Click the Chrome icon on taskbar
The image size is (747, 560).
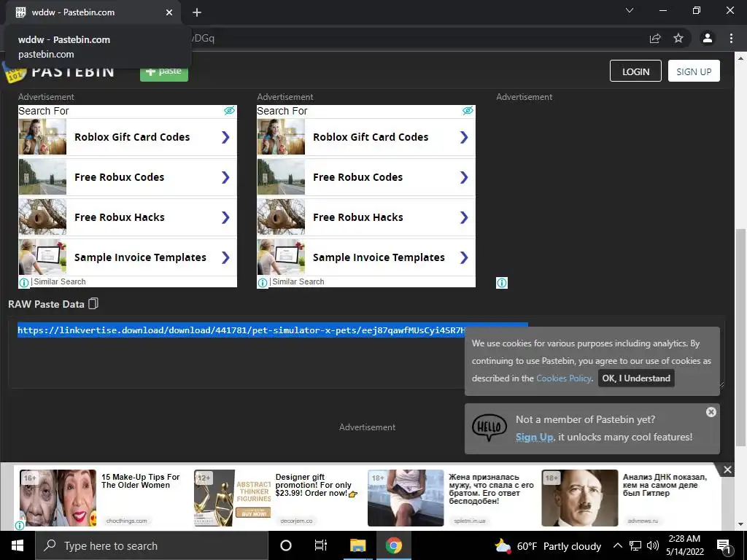tap(393, 545)
